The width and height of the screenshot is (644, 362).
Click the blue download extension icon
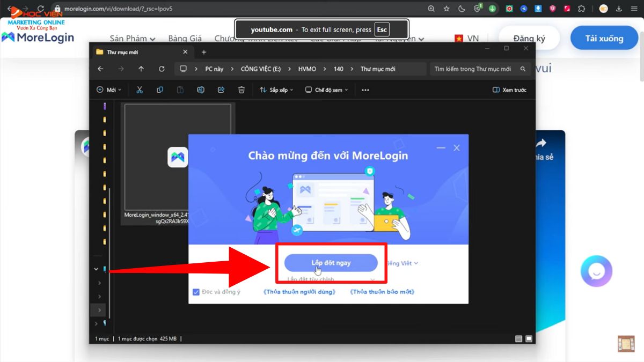[x=538, y=9]
